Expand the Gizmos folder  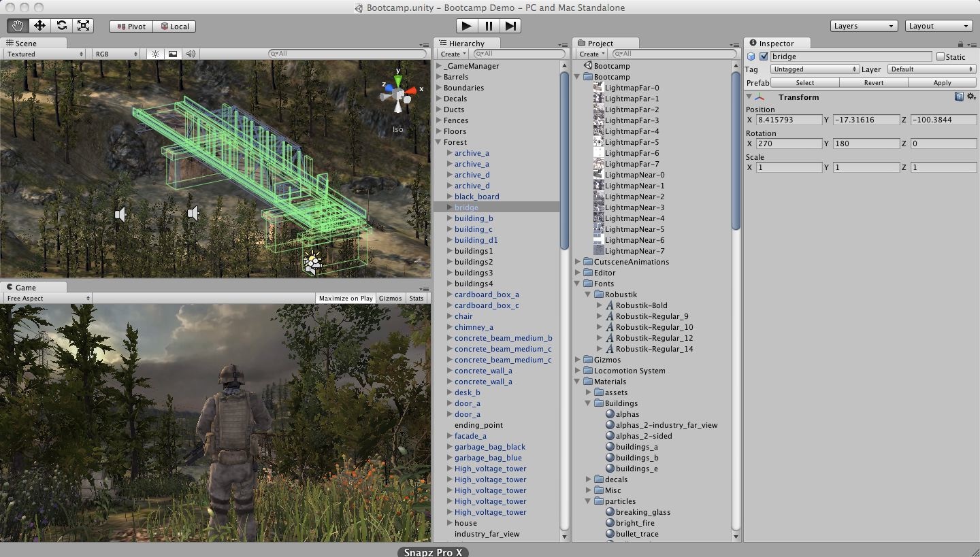pos(578,360)
